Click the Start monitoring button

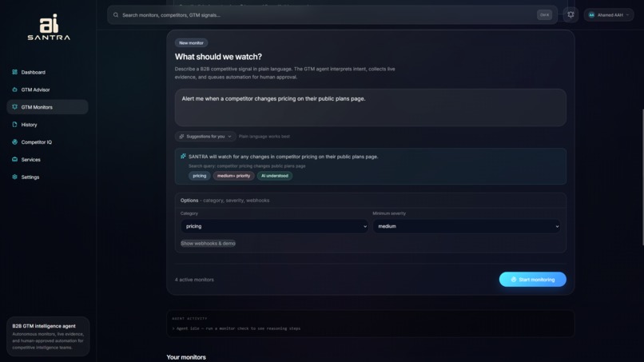[x=533, y=280]
